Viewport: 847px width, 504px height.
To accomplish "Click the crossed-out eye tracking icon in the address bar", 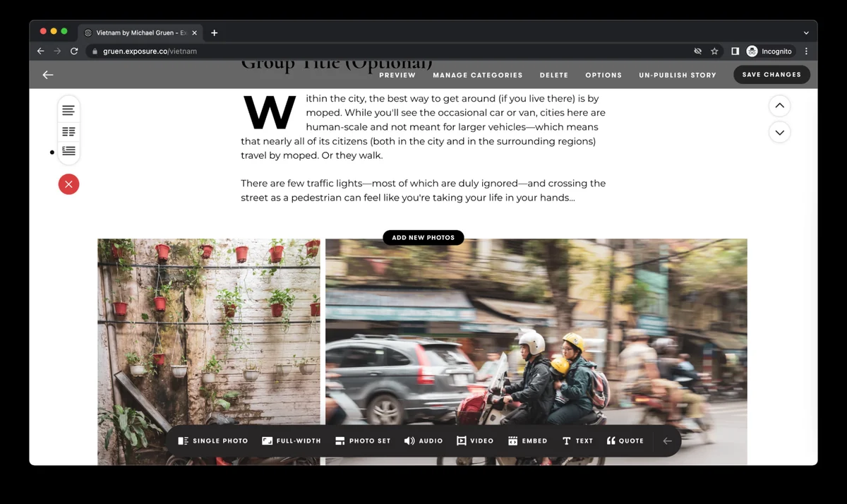I will [697, 52].
